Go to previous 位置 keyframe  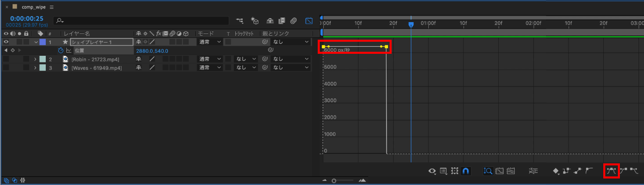[x=6, y=50]
